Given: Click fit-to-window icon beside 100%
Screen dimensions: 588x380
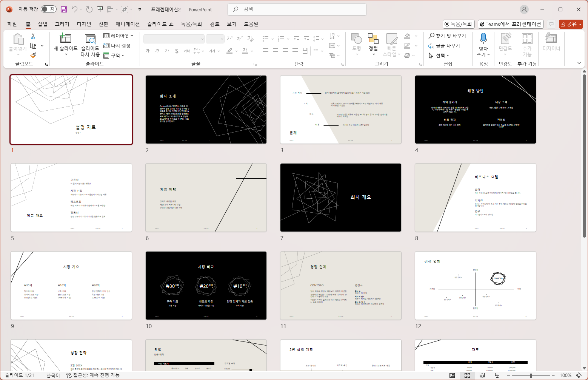Looking at the screenshot, I should [x=579, y=375].
